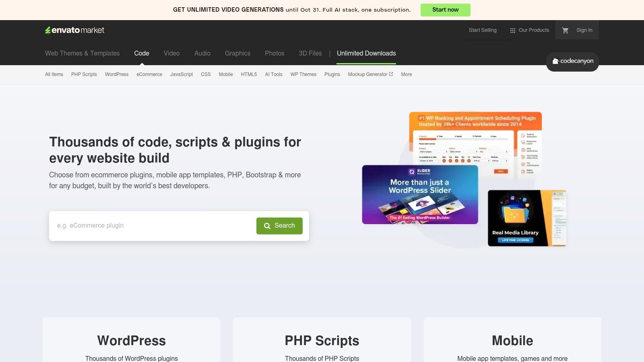The height and width of the screenshot is (362, 644).
Task: Click the Sign In link
Action: click(x=584, y=30)
